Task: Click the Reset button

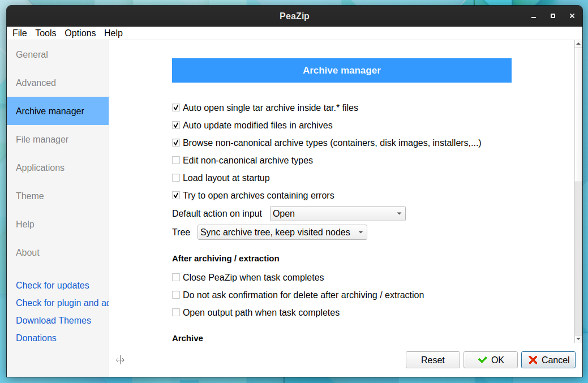Action: [x=433, y=360]
